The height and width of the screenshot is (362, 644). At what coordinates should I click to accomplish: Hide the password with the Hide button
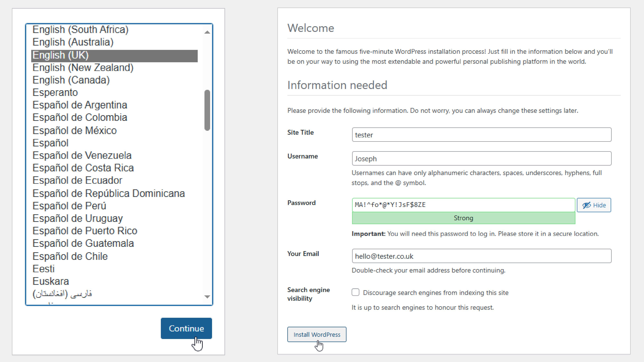[x=594, y=205]
